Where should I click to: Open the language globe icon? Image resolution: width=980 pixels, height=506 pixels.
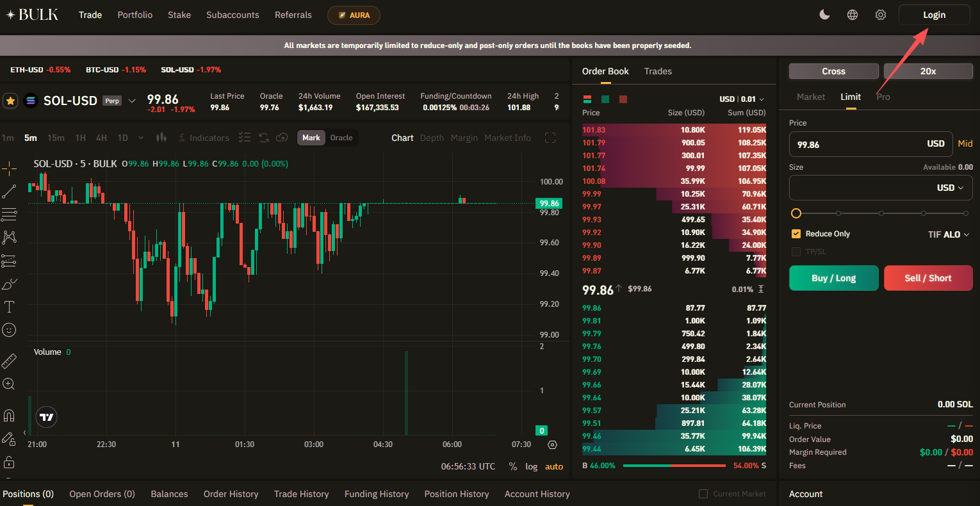pos(853,15)
